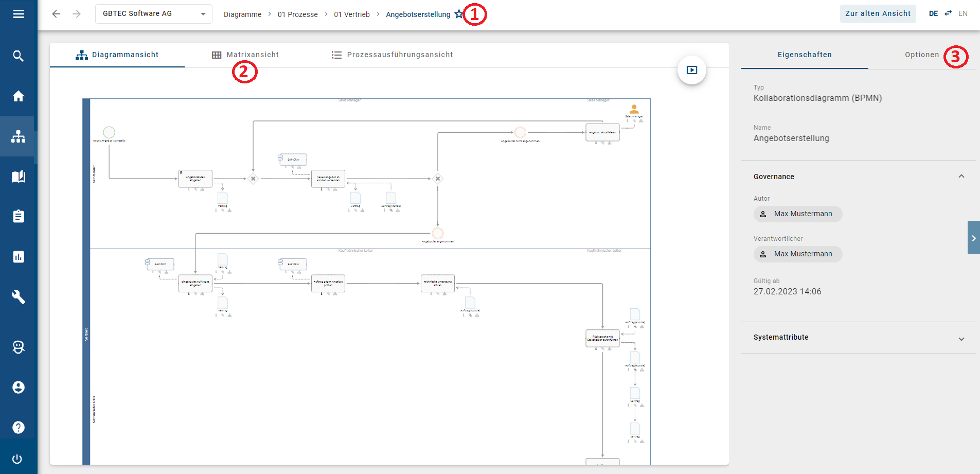
Task: Open the help question mark icon
Action: (19, 427)
